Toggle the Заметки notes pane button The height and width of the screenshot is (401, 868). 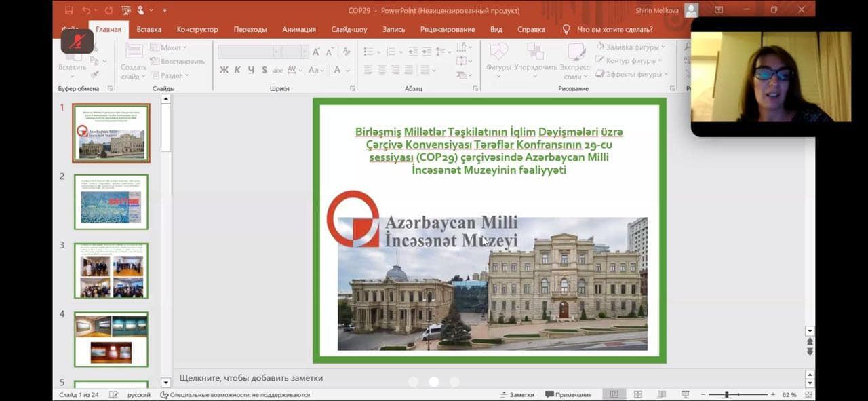[517, 394]
